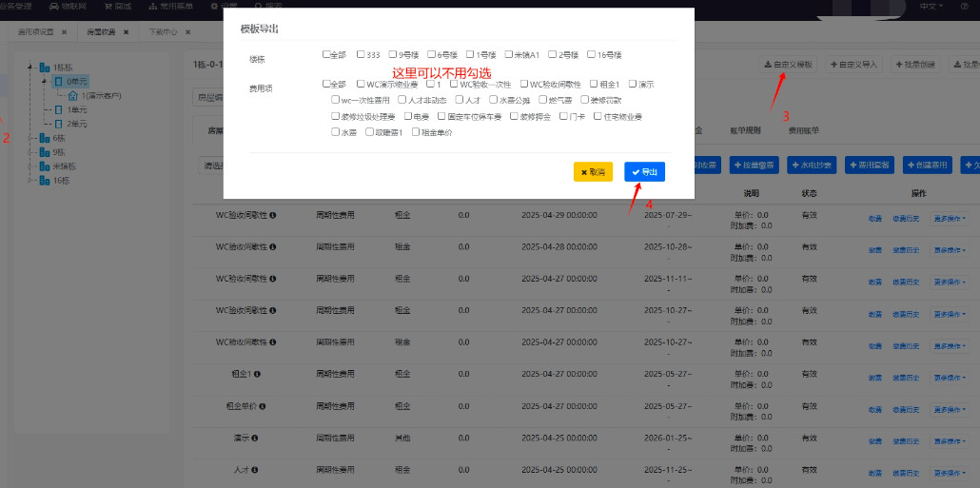980x488 pixels.
Task: Click the info icon next to 演示 row
Action: 255,439
